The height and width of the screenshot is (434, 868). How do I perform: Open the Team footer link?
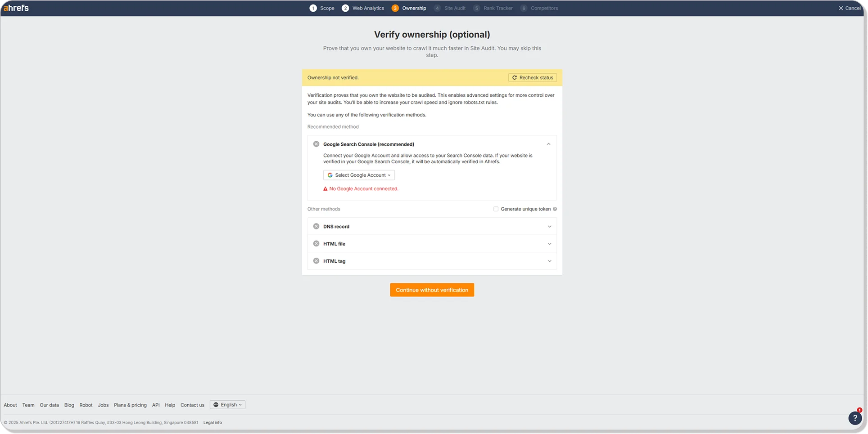coord(28,405)
